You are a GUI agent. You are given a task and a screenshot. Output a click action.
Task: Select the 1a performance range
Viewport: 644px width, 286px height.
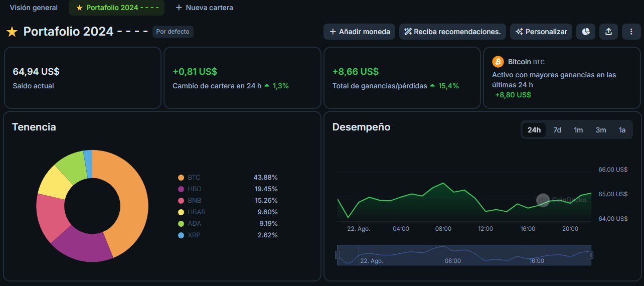point(622,130)
